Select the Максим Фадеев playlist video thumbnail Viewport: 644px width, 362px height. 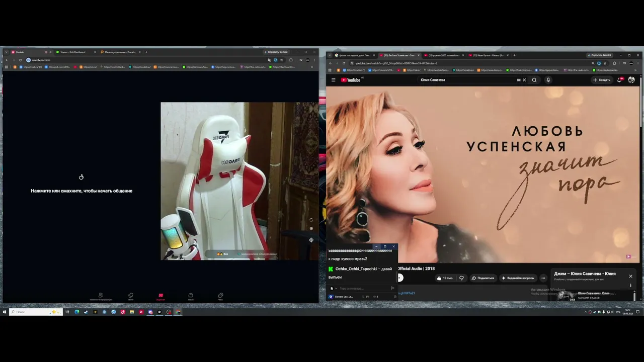click(567, 296)
